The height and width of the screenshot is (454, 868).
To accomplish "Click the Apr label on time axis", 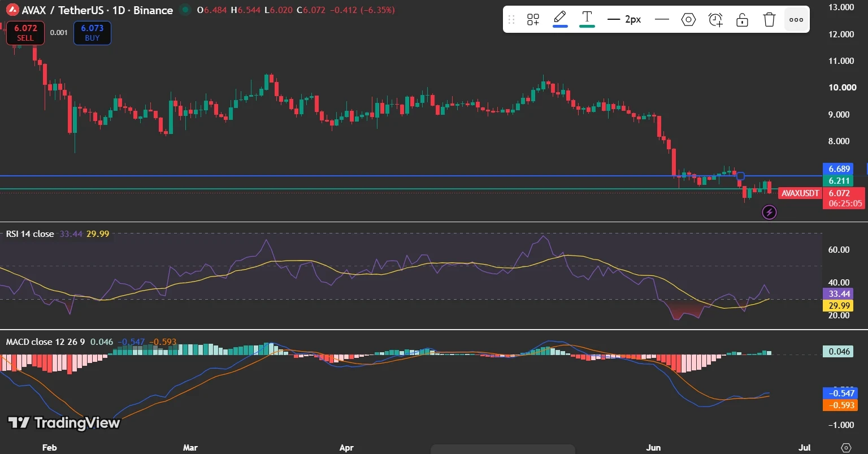I will click(346, 447).
